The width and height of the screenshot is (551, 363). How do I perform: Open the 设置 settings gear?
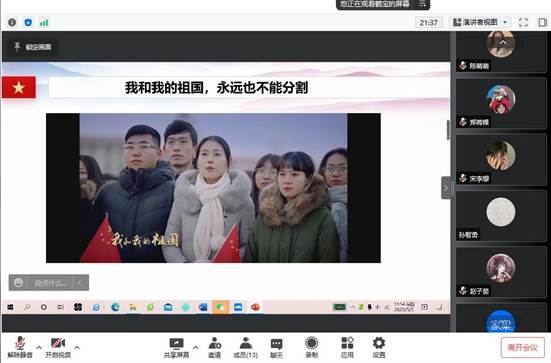(x=378, y=348)
